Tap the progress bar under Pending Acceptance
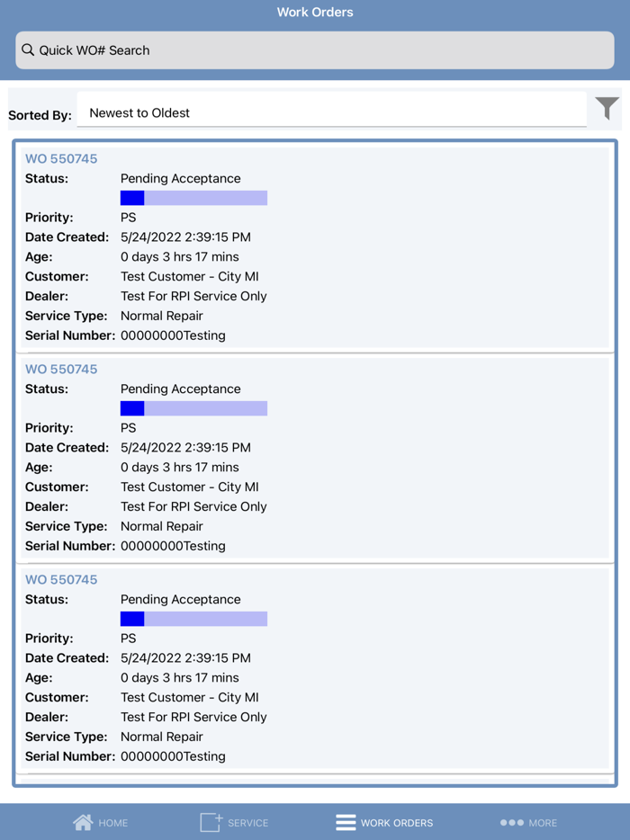 193,197
